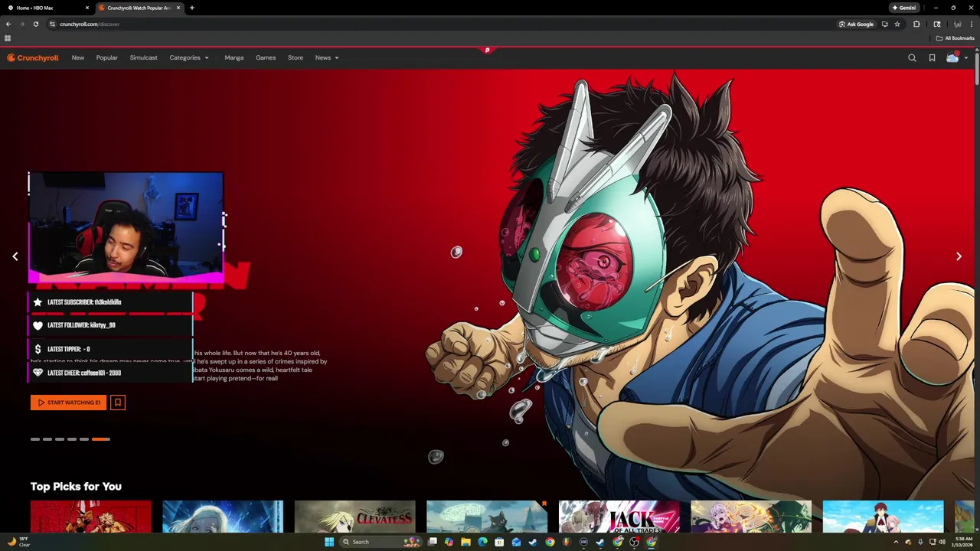
Task: Open the apps grid in bookmarks bar
Action: (x=8, y=38)
